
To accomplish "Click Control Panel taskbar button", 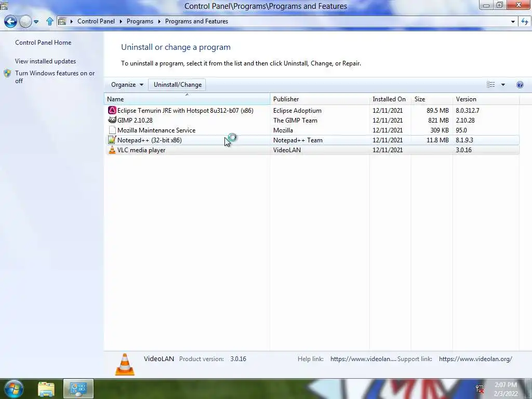I will 78,389.
